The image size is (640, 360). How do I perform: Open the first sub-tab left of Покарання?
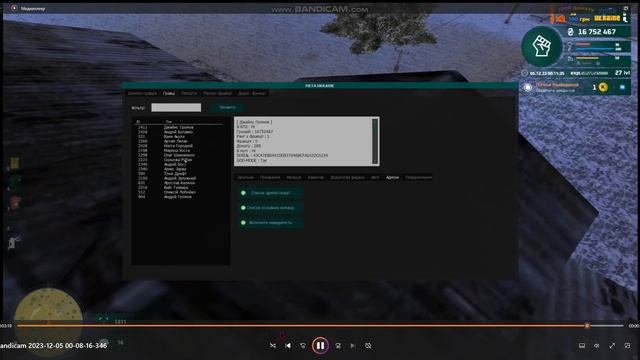click(245, 178)
